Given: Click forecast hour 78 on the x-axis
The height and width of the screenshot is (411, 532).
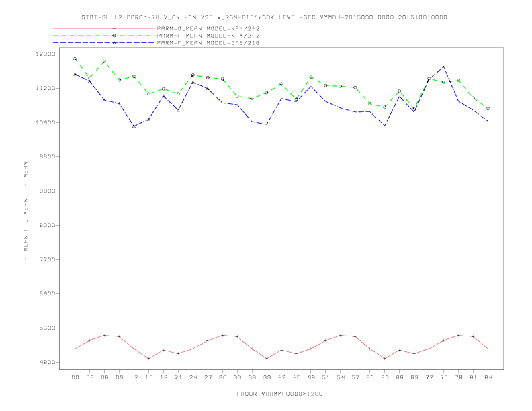Looking at the screenshot, I should pos(458,377).
